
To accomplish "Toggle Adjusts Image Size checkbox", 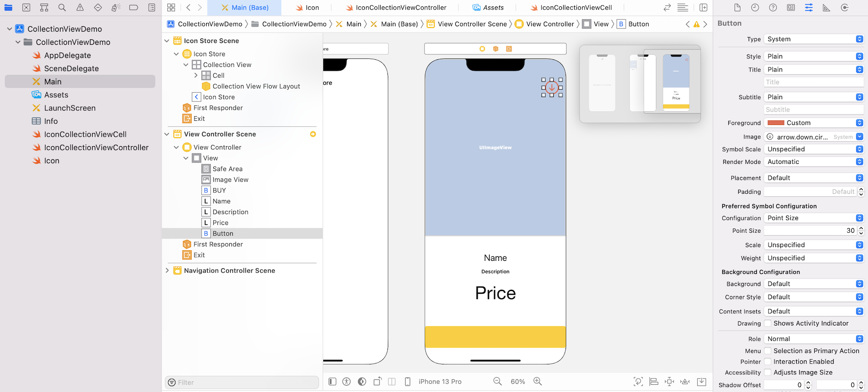I will (x=768, y=373).
